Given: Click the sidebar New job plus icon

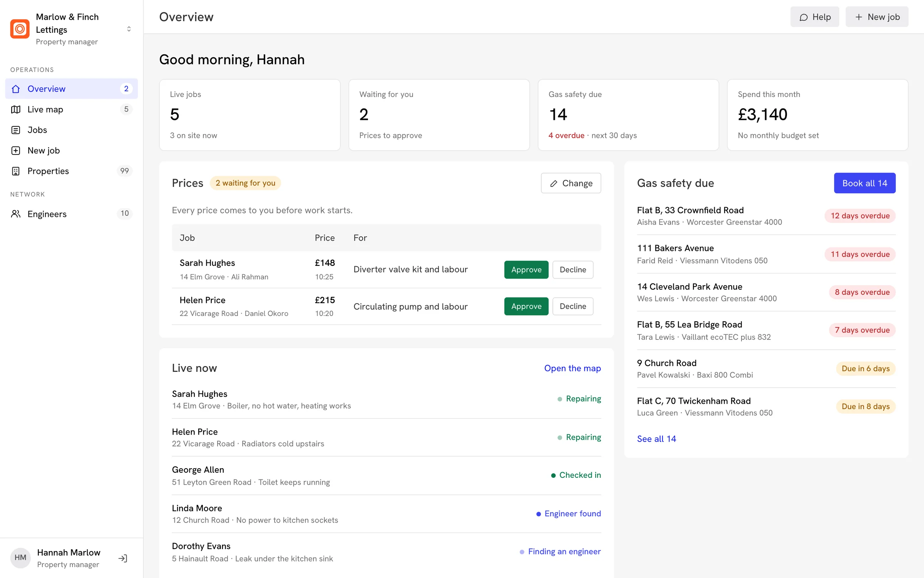Looking at the screenshot, I should 16,150.
